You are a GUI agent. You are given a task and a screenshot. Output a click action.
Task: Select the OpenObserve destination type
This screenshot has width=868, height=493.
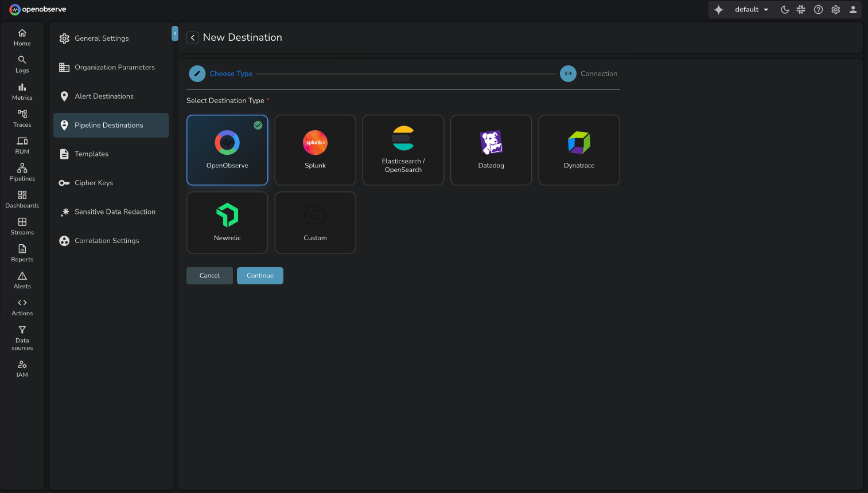pyautogui.click(x=227, y=150)
